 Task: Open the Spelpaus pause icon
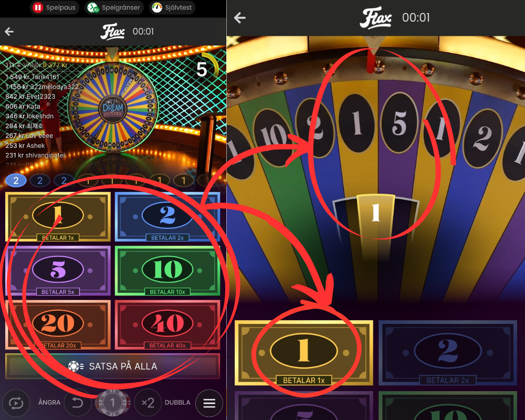38,7
